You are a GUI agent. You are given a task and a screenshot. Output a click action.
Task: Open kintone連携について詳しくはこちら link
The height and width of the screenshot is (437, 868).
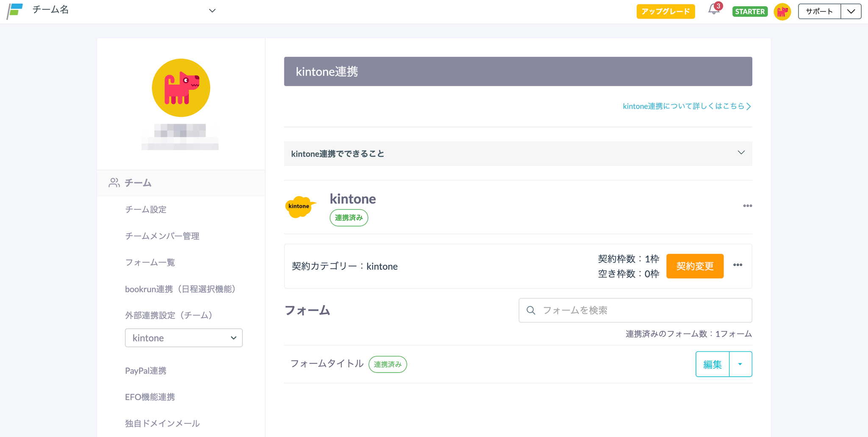(686, 106)
